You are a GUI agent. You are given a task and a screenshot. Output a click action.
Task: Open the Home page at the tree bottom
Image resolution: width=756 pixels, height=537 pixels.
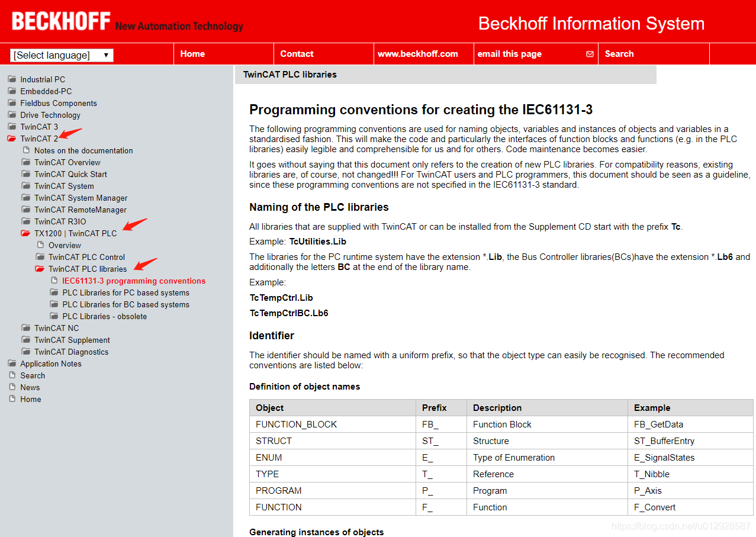[x=31, y=399]
